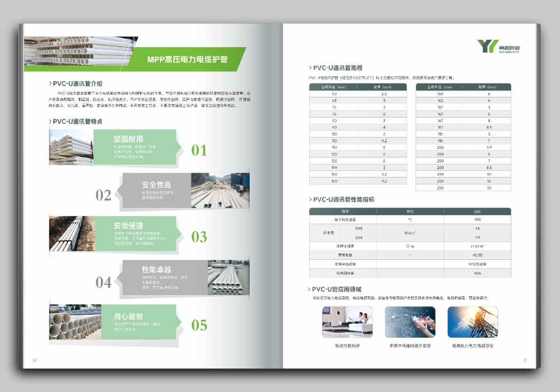Image resolution: width=560 pixels, height=392 pixels.
Task: Click the pipe stack photo beside 坚固耐用
Action: click(x=72, y=147)
